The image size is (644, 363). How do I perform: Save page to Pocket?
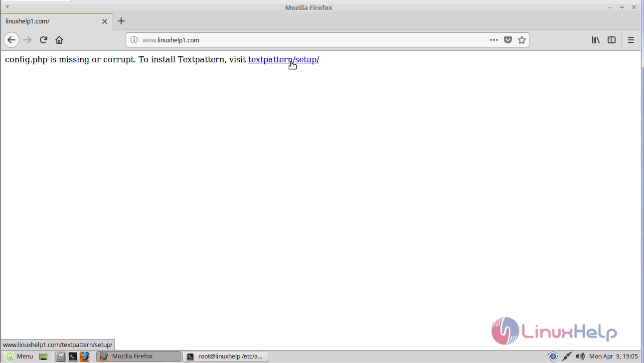click(x=508, y=40)
